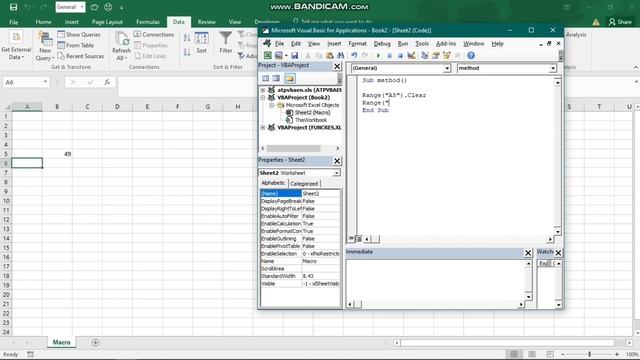Click Sort Z to A icon
Screen dimensions: 640x360
187,52
